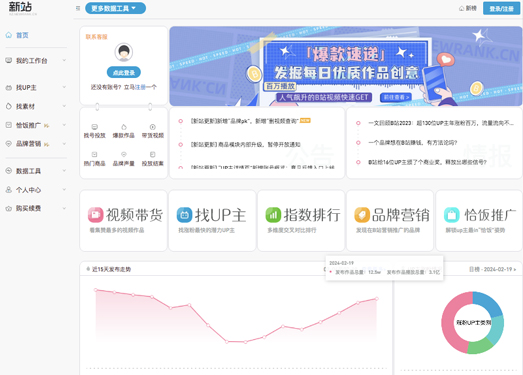Click the 新榜 home link in the header
Image resolution: width=523 pixels, height=375 pixels.
468,8
